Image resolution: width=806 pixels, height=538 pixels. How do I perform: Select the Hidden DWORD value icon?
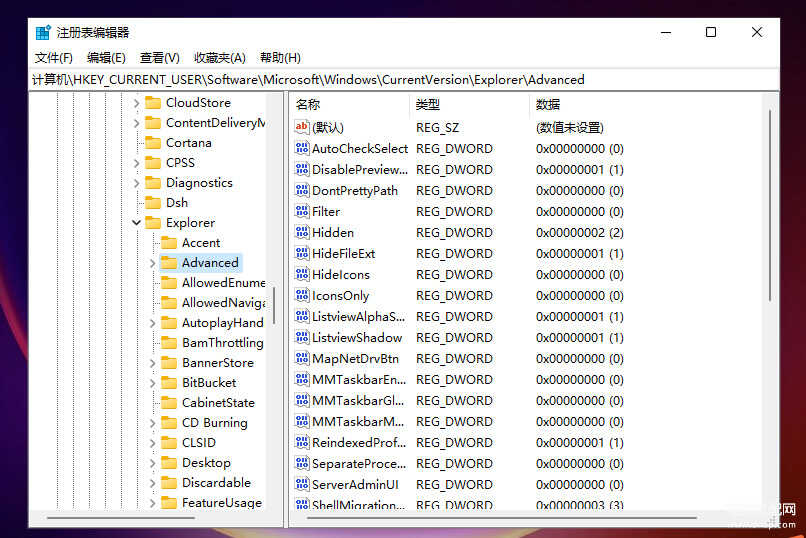coord(302,232)
